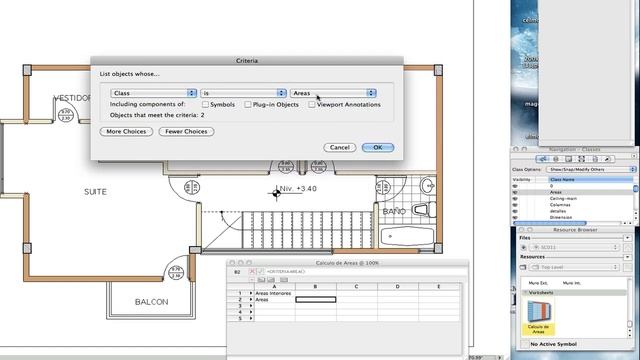640x360 pixels.
Task: Collapse the Worksheets section in Resource Browser
Action: click(x=526, y=293)
